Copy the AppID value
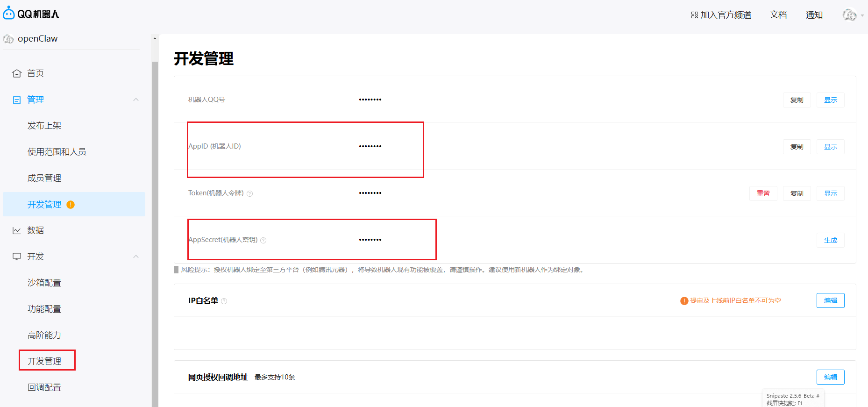The width and height of the screenshot is (868, 407). (797, 147)
